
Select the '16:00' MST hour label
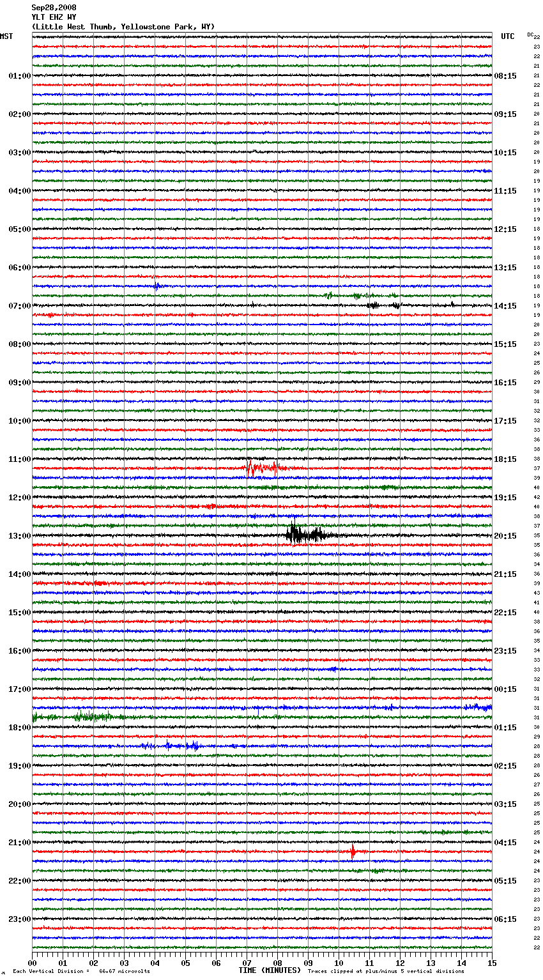(20, 651)
